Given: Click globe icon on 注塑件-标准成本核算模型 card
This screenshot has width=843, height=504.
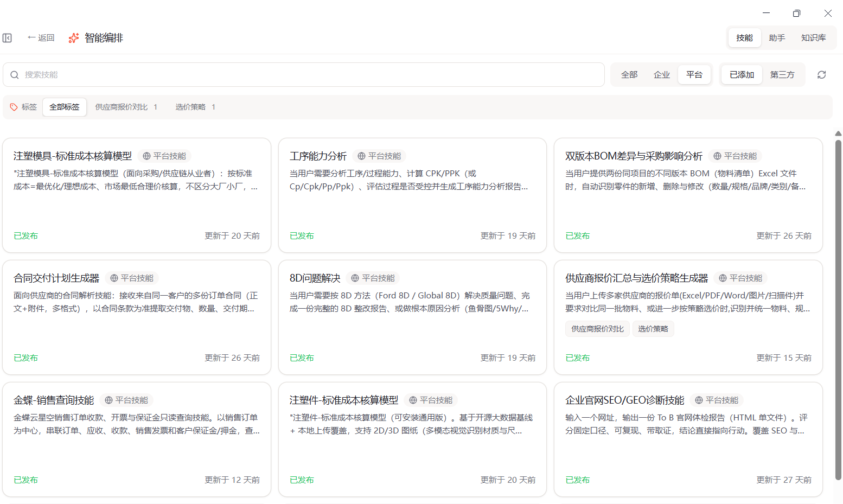Looking at the screenshot, I should pos(413,400).
